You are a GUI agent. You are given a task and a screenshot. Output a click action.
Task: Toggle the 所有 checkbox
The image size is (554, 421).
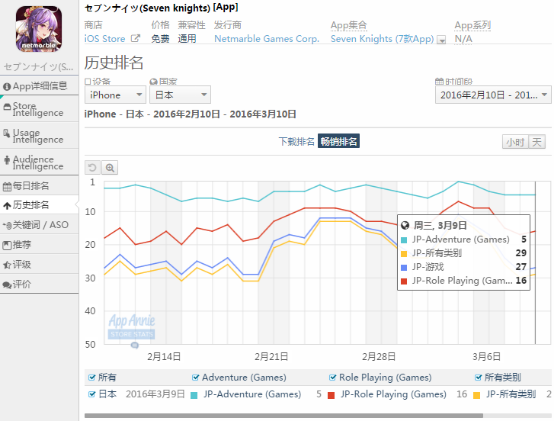[x=92, y=377]
